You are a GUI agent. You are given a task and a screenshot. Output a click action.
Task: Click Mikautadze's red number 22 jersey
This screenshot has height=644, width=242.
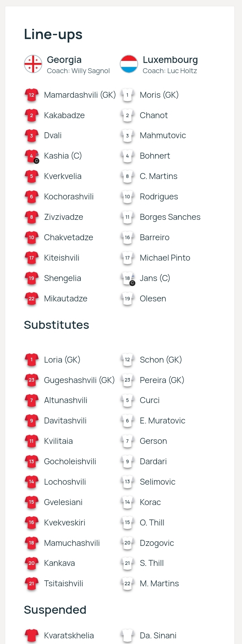32,299
